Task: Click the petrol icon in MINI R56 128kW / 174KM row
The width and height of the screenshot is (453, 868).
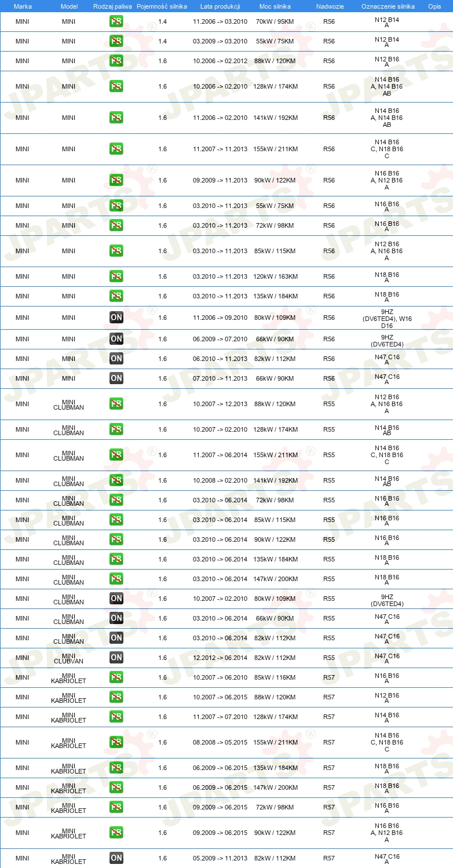Action: [116, 86]
